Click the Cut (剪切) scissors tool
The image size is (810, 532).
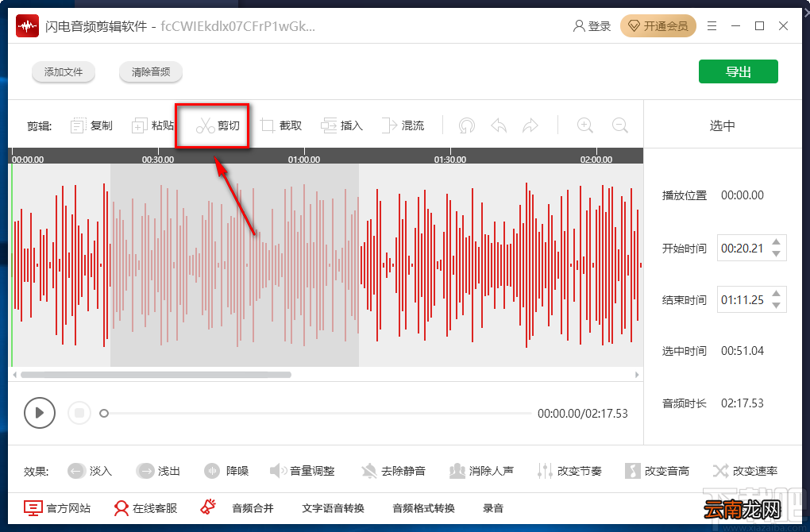coord(218,125)
